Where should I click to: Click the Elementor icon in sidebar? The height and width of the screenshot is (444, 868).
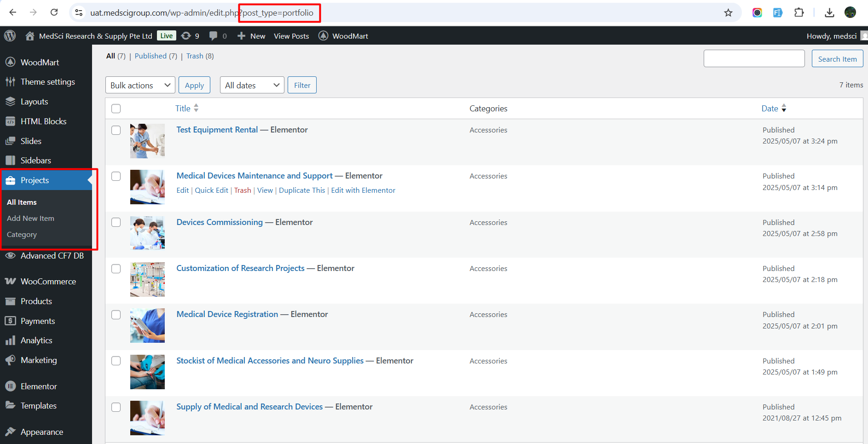(11, 386)
